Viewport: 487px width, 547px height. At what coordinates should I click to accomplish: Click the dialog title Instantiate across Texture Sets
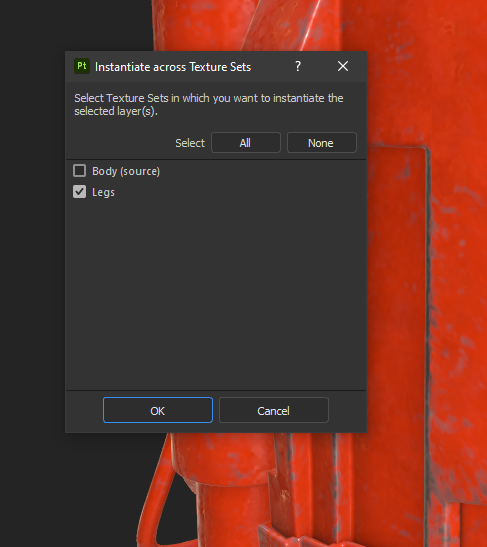[x=173, y=67]
